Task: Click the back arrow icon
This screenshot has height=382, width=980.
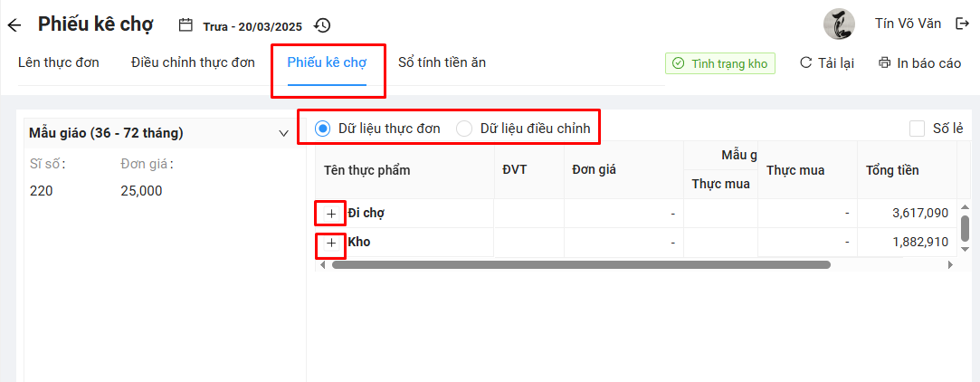Action: tap(14, 24)
